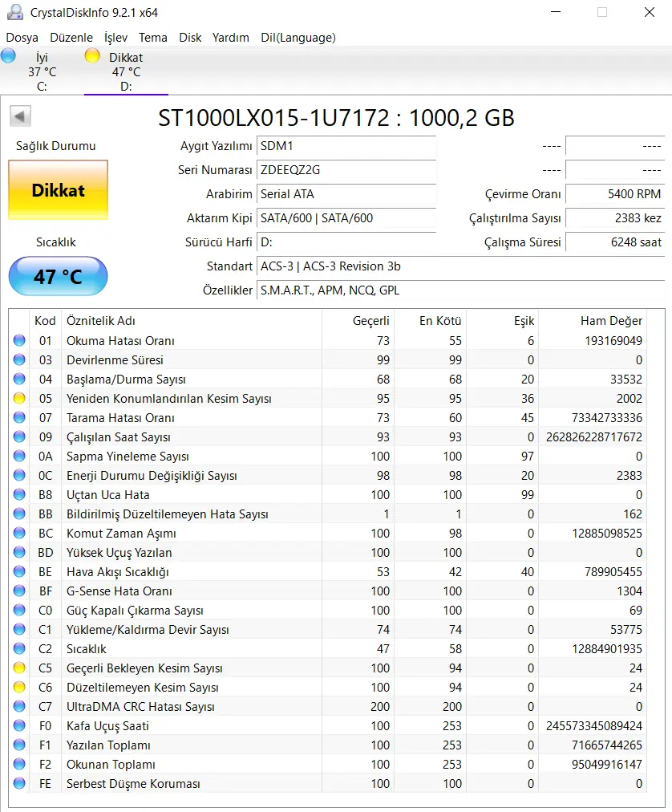
Task: Click status orb for Serbest Düşme Koruması row
Action: 19,784
